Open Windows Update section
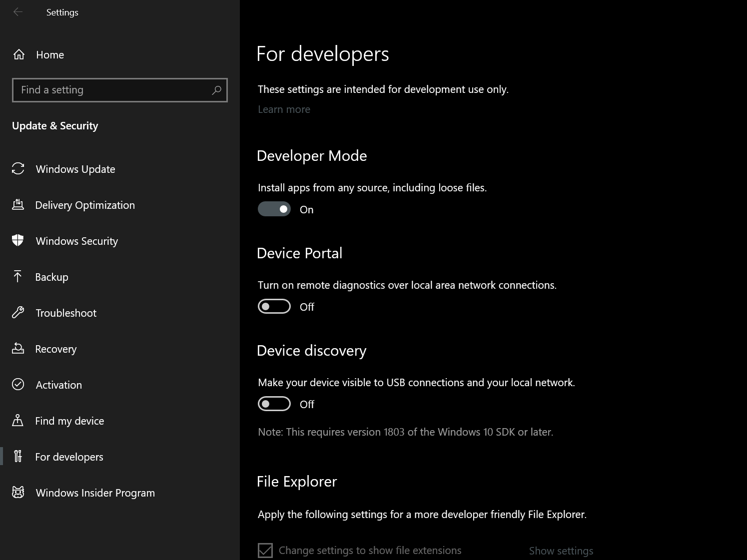Image resolution: width=747 pixels, height=560 pixels. coord(120,169)
